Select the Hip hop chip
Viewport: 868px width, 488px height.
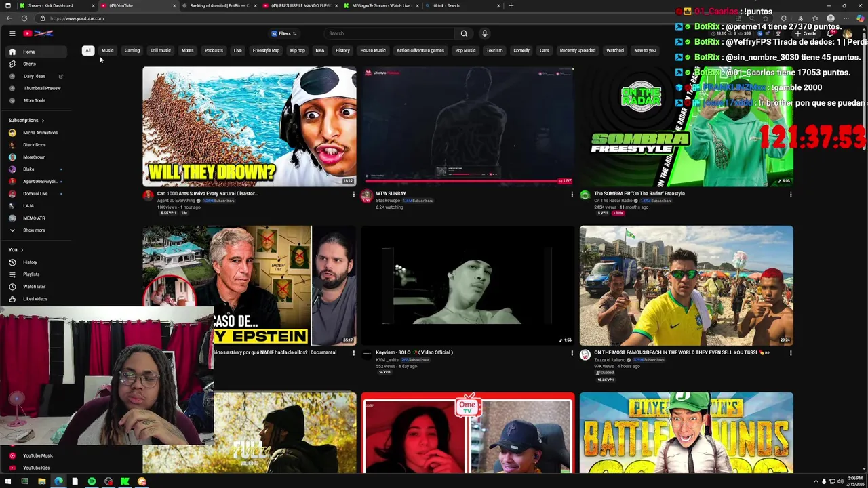tap(297, 50)
